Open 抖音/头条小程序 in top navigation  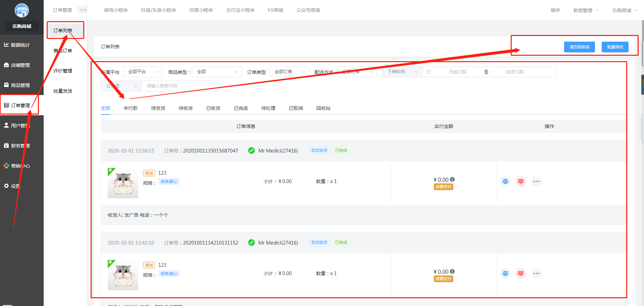158,10
